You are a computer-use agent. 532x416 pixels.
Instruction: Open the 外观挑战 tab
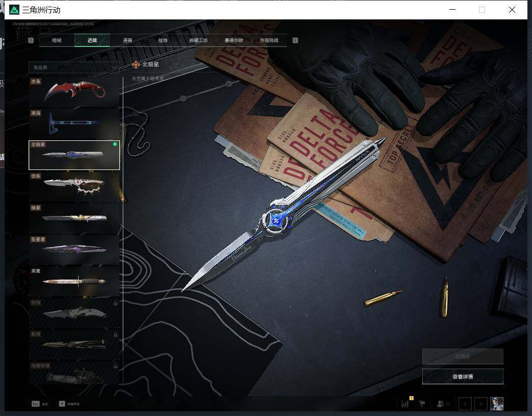tap(269, 40)
